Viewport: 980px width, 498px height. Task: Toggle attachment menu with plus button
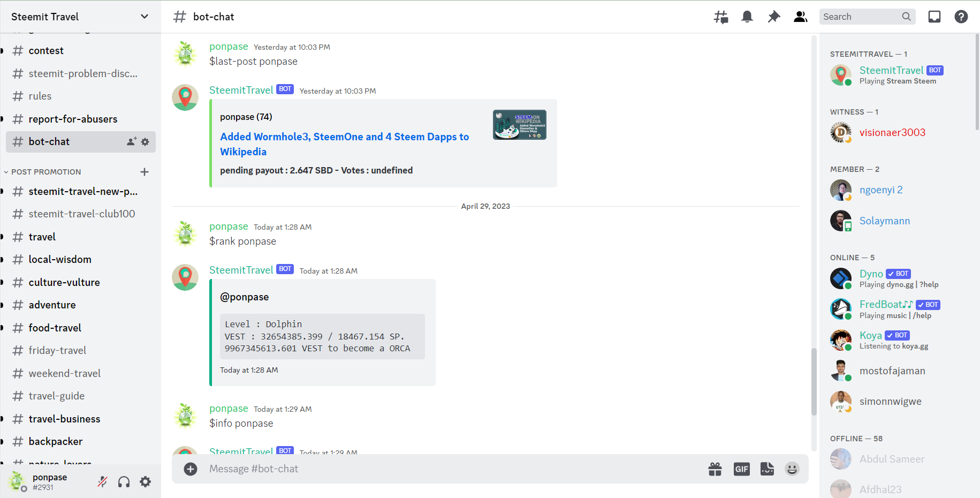190,469
